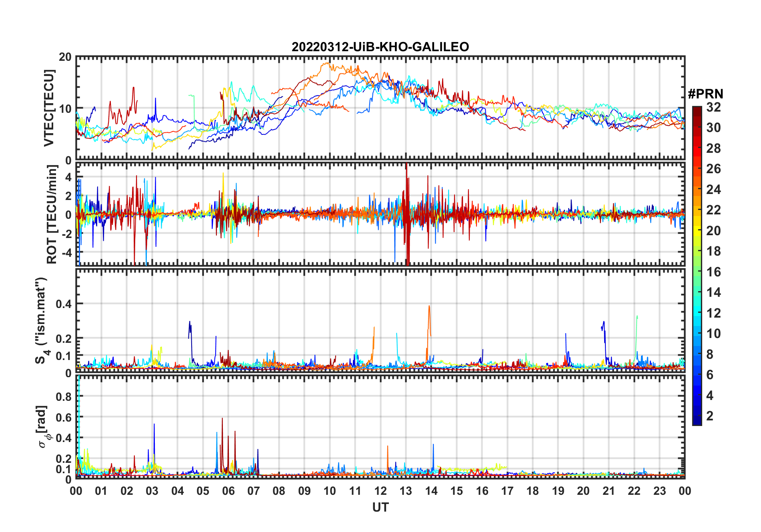Select the -4 tick on ROT axis
Viewport: 761px width, 532px height.
[x=66, y=253]
